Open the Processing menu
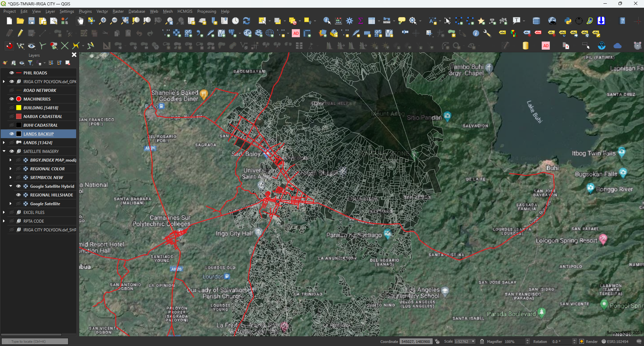644x346 pixels. click(x=207, y=11)
